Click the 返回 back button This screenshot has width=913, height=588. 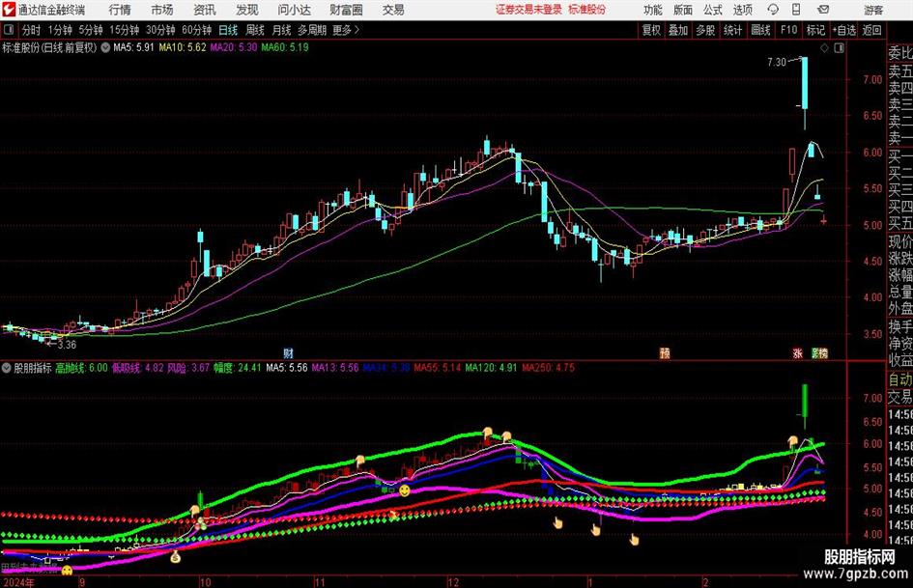[871, 30]
